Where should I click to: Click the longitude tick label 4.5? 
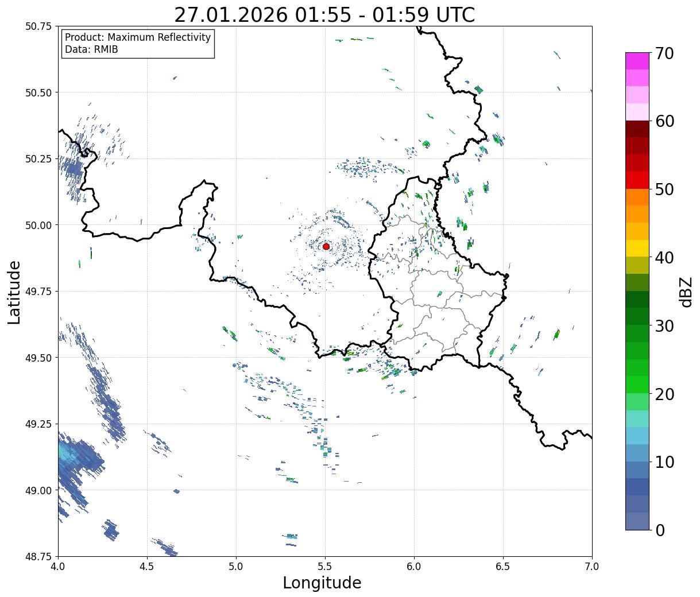point(147,566)
